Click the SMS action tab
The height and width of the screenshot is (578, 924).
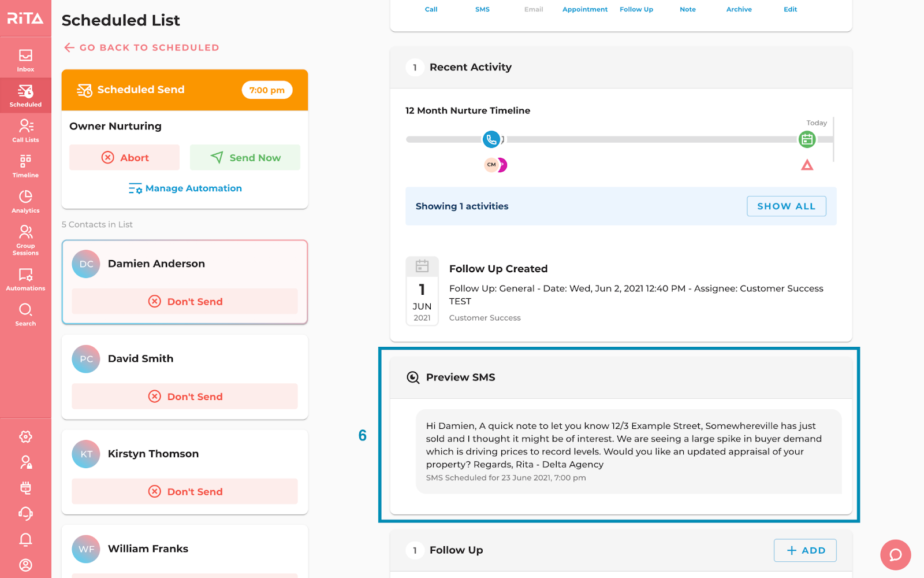click(482, 9)
